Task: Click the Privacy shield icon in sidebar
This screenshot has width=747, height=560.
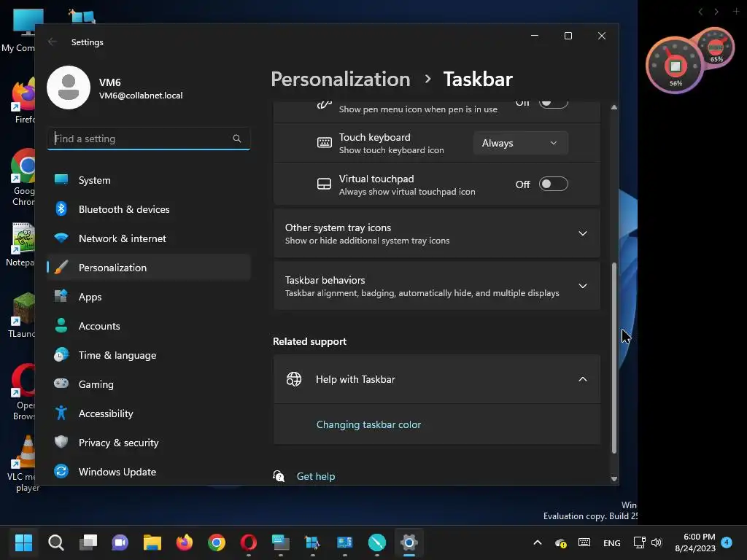Action: [x=61, y=442]
